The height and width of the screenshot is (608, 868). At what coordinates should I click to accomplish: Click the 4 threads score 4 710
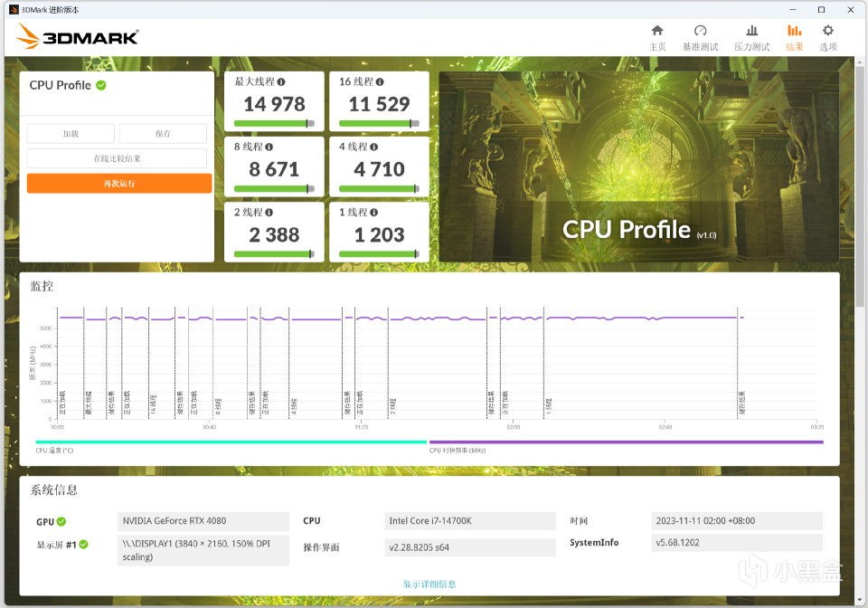(x=379, y=169)
